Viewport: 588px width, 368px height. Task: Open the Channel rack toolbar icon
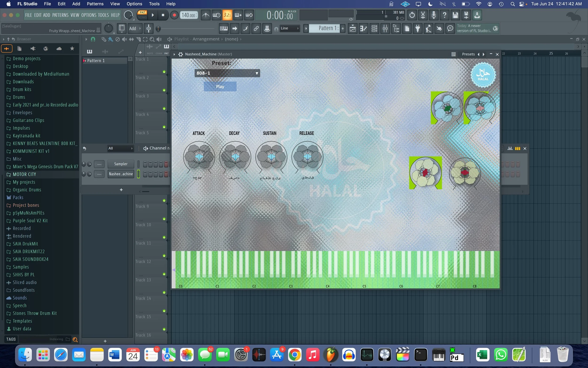pos(374,28)
